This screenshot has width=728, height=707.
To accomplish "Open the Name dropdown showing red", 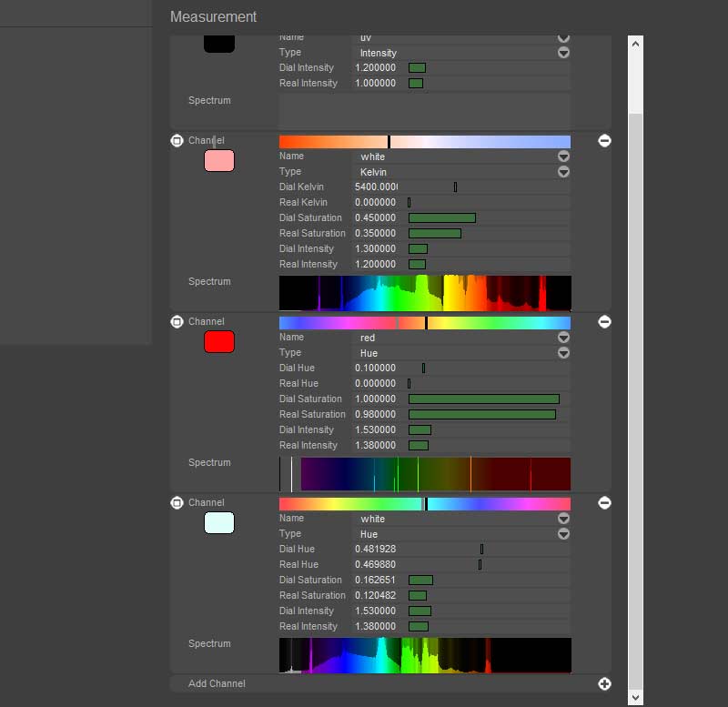I will [x=563, y=338].
